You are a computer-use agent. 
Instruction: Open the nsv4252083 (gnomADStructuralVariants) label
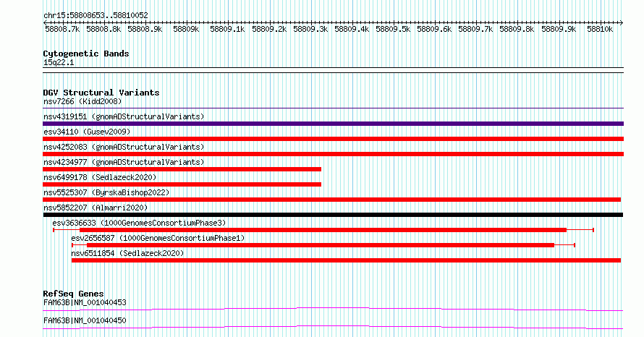click(x=124, y=147)
